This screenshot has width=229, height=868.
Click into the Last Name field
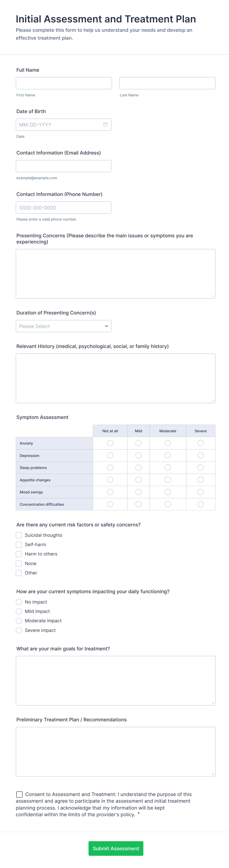(x=167, y=83)
